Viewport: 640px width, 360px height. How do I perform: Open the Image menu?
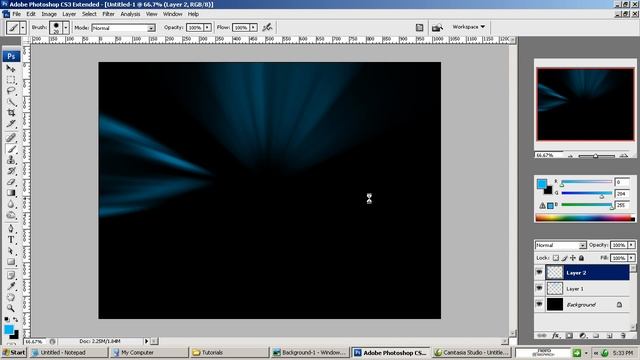coord(49,14)
